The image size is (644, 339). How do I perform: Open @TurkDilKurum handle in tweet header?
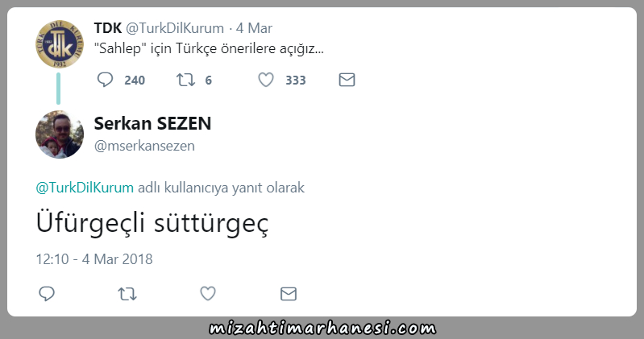pyautogui.click(x=175, y=28)
